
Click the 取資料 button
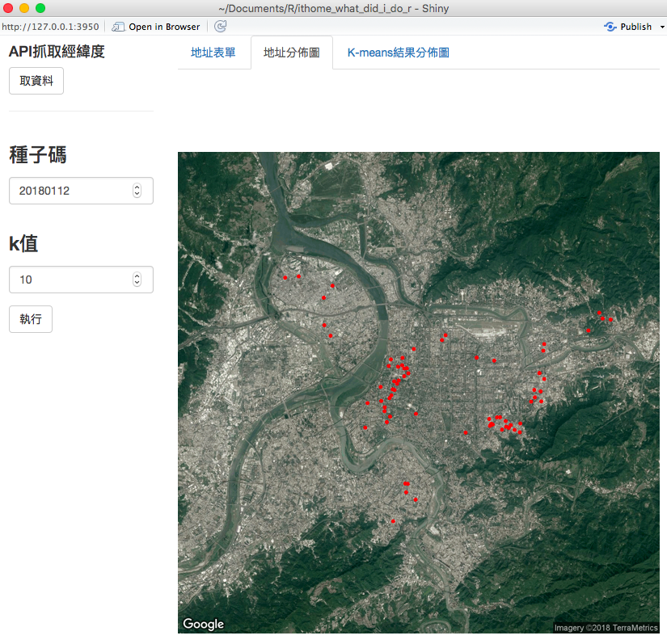(36, 81)
